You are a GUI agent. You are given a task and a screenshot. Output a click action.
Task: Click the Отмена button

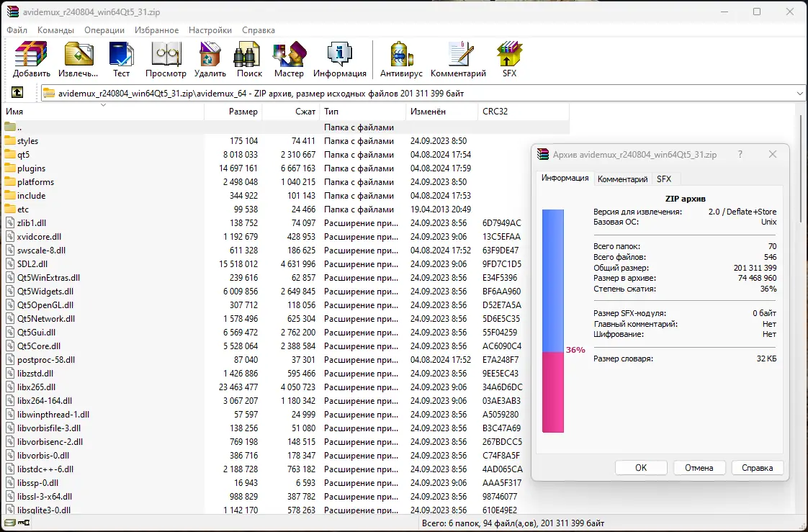699,468
